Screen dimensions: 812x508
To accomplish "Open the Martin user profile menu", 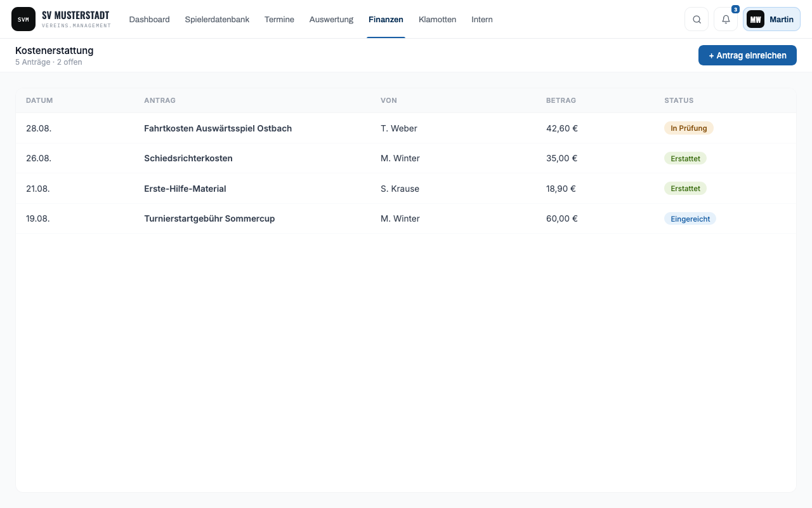I will (771, 19).
